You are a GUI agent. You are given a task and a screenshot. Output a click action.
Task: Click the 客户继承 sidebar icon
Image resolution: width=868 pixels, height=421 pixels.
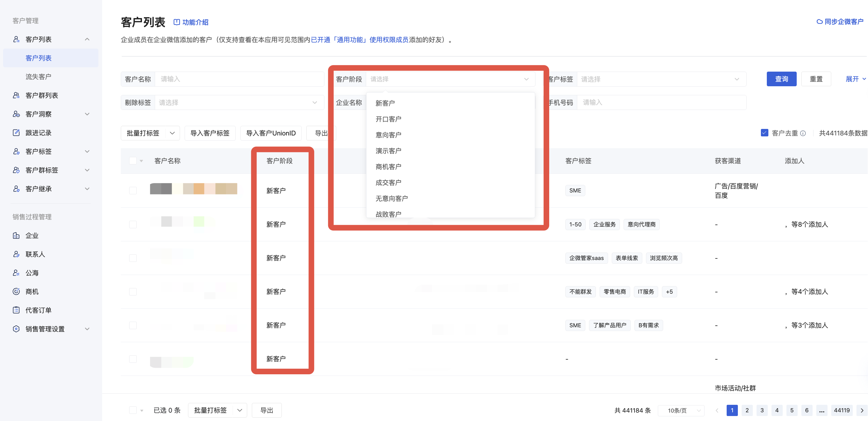coord(16,189)
